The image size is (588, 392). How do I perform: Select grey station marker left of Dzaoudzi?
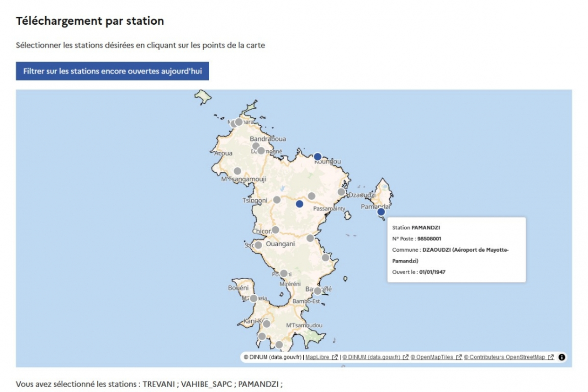pyautogui.click(x=341, y=192)
